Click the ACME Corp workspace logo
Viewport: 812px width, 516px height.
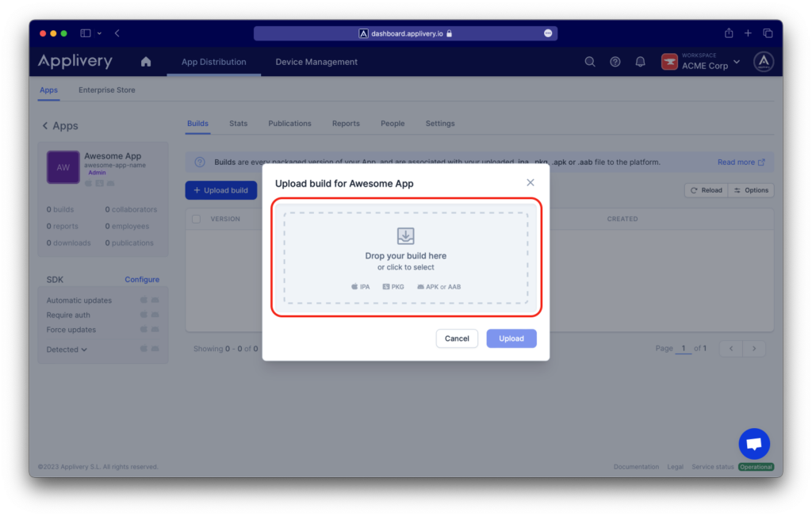click(x=669, y=62)
